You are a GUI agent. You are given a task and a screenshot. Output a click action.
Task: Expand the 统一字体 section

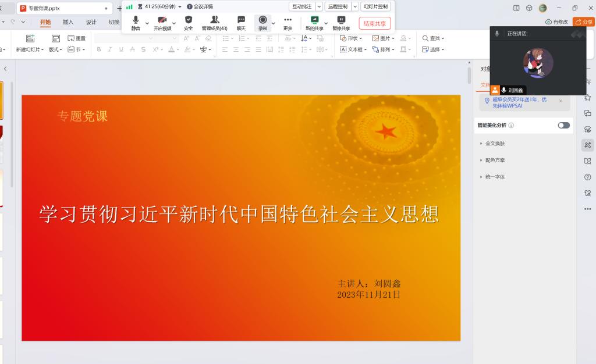pyautogui.click(x=495, y=177)
